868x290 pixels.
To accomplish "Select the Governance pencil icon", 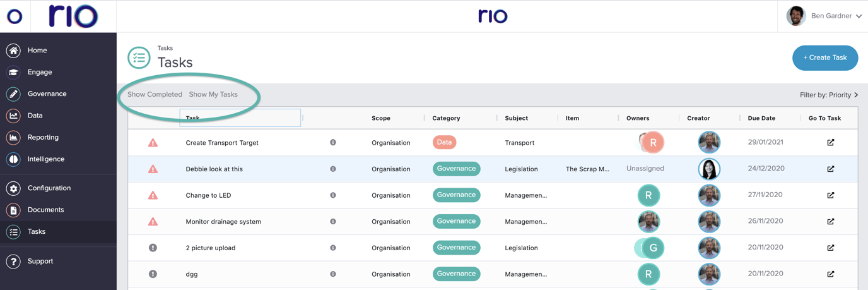I will (13, 94).
